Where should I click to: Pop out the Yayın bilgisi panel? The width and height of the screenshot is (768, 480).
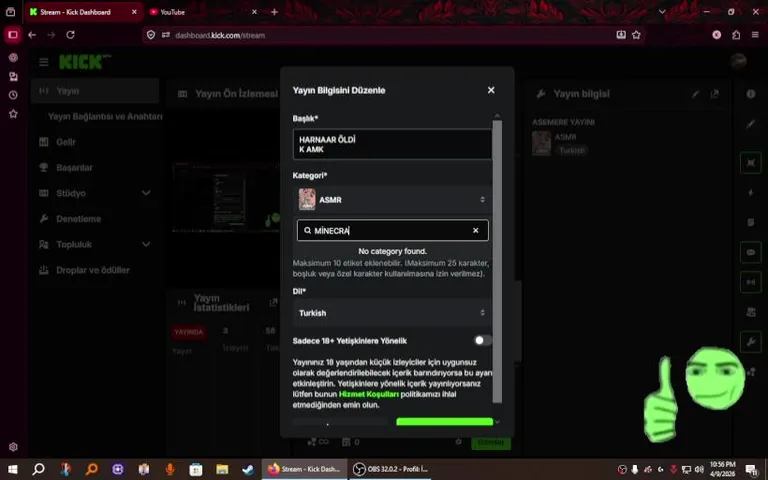click(x=715, y=94)
